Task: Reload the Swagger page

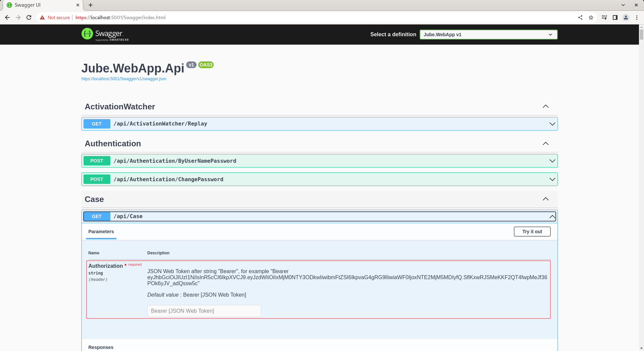Action: (x=29, y=17)
